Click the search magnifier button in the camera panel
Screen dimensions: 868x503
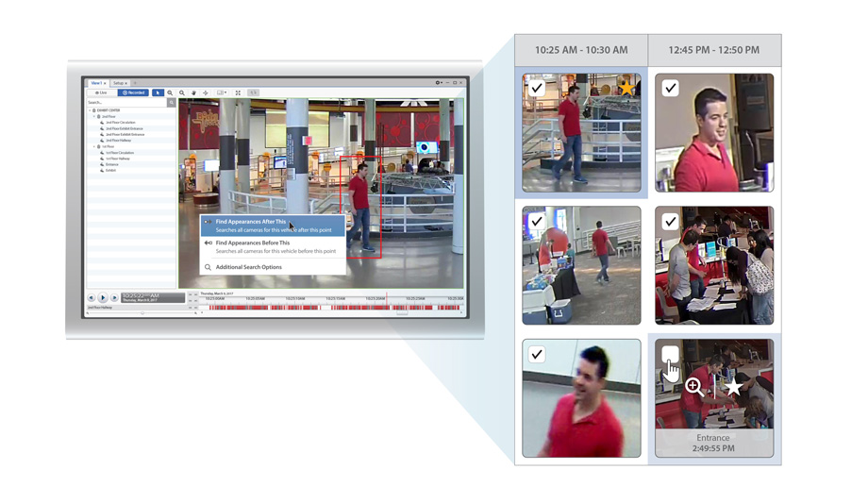click(x=172, y=102)
